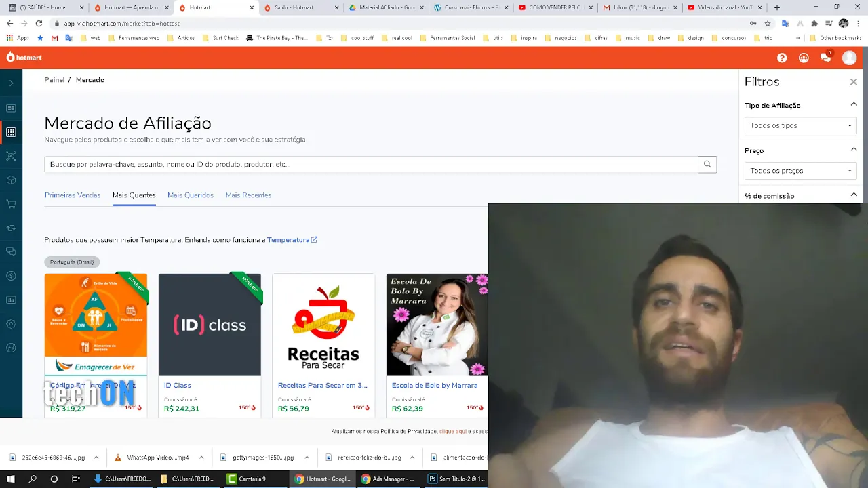
Task: Select the Mais Quentes tab
Action: 134,195
